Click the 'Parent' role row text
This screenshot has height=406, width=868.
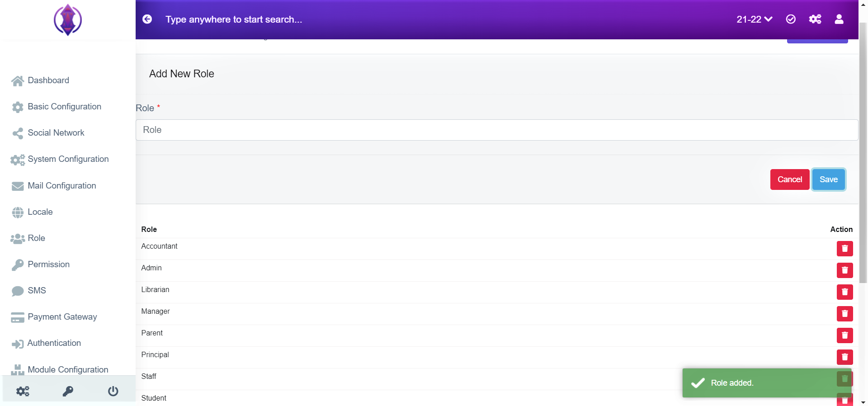click(x=152, y=333)
